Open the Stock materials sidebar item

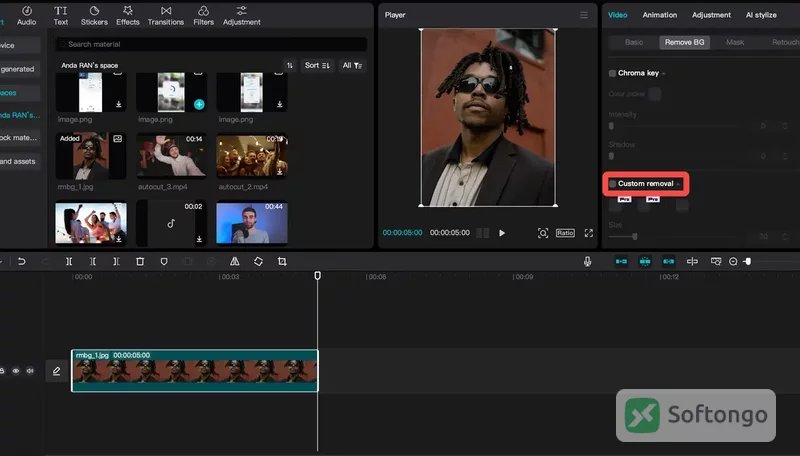19,138
